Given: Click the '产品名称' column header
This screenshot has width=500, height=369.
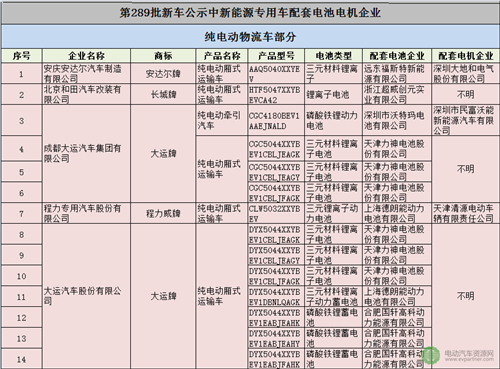Looking at the screenshot, I should pyautogui.click(x=222, y=56).
